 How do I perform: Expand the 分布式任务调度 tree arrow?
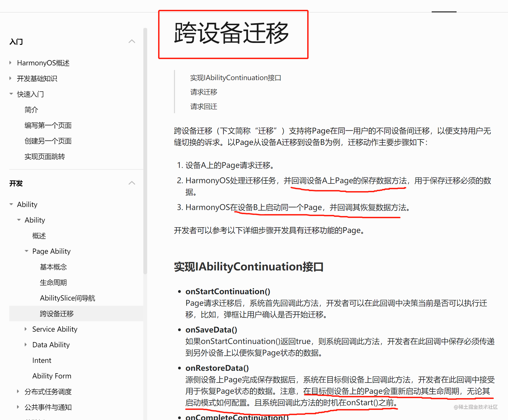tap(18, 391)
